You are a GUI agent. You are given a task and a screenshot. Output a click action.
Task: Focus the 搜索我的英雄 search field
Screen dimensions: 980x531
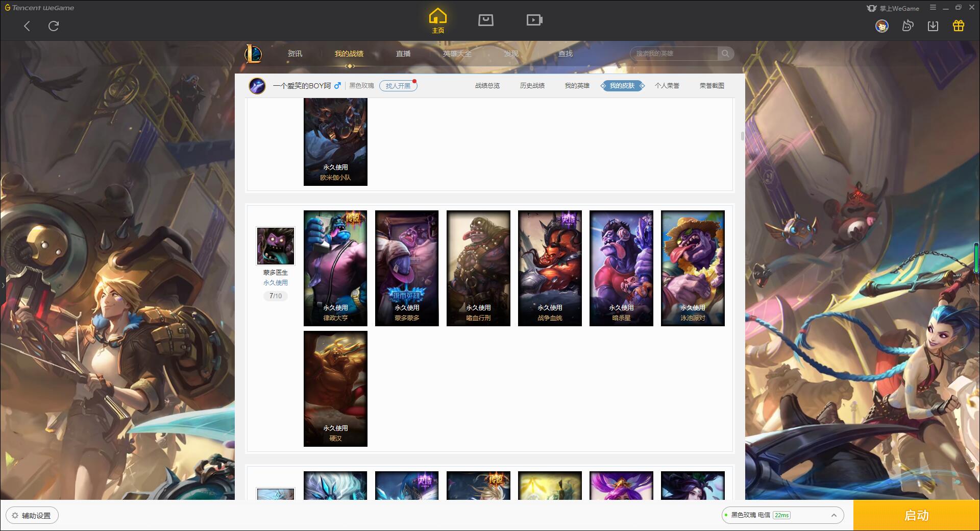pyautogui.click(x=674, y=54)
